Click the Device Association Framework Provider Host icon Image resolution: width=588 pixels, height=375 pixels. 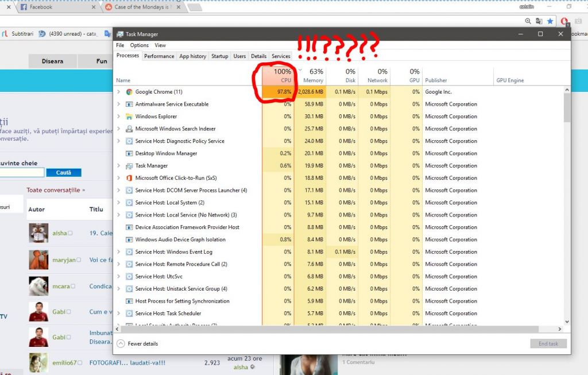point(129,227)
